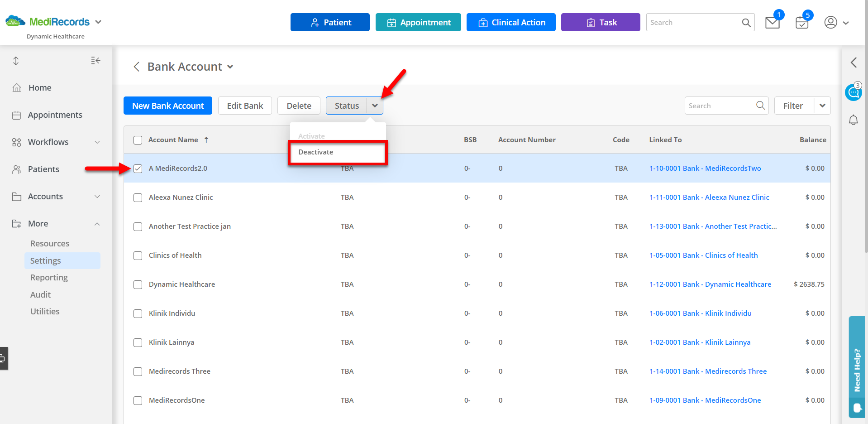Toggle the select-all header checkbox
Screen dimensions: 868x424
(x=138, y=140)
